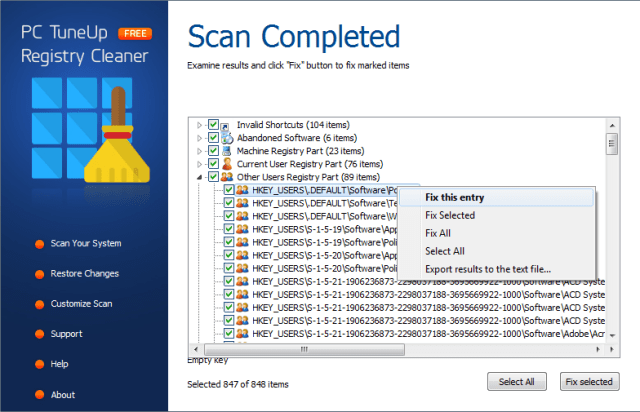
Task: Choose Fix this entry from context menu
Action: (x=496, y=198)
